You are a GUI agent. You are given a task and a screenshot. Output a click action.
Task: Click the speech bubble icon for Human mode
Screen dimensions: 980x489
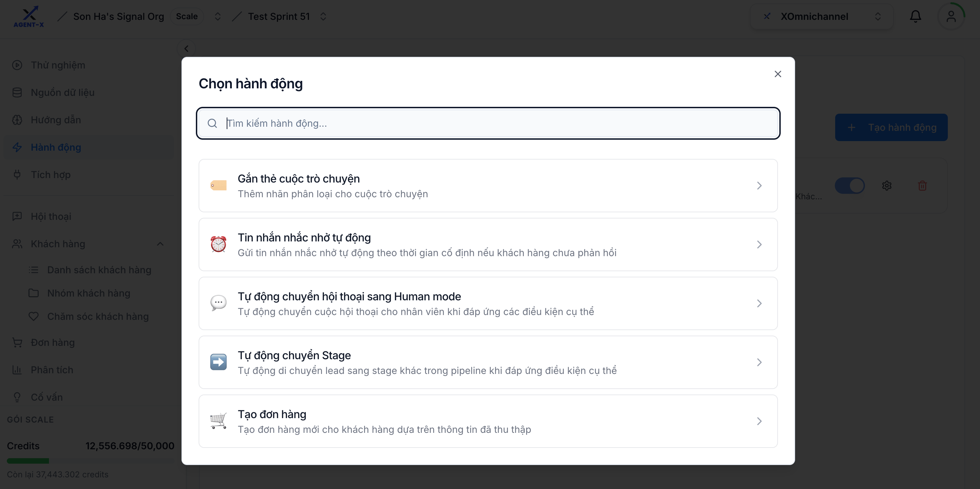(218, 303)
